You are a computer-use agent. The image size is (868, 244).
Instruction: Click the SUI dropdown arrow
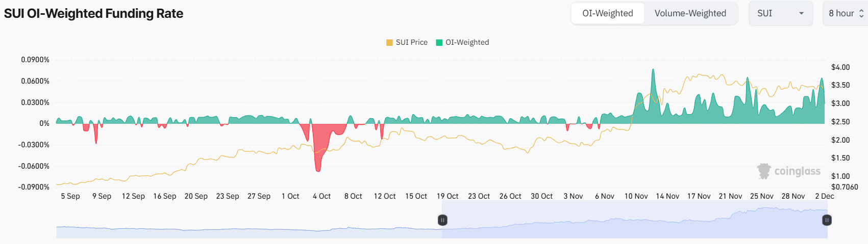click(x=801, y=13)
